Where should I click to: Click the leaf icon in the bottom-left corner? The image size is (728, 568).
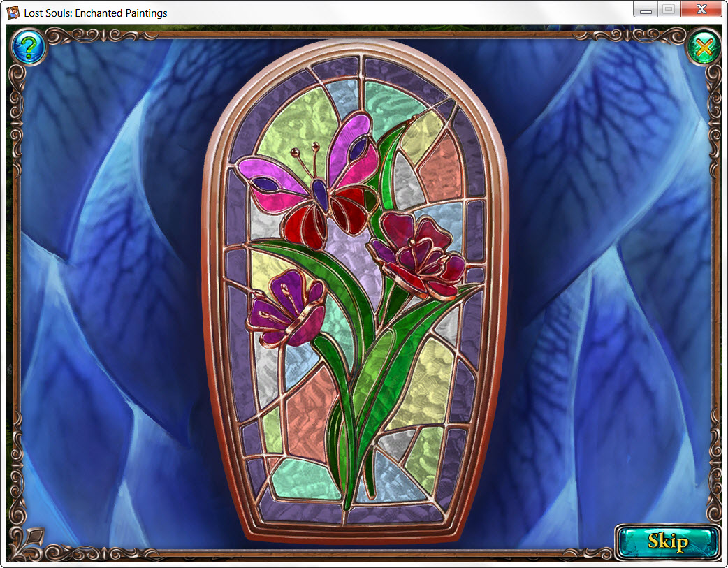[33, 539]
